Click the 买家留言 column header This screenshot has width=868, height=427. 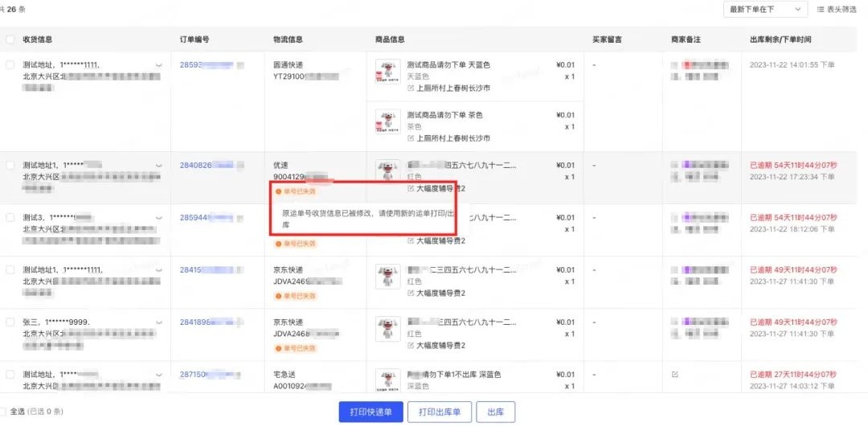pos(607,40)
